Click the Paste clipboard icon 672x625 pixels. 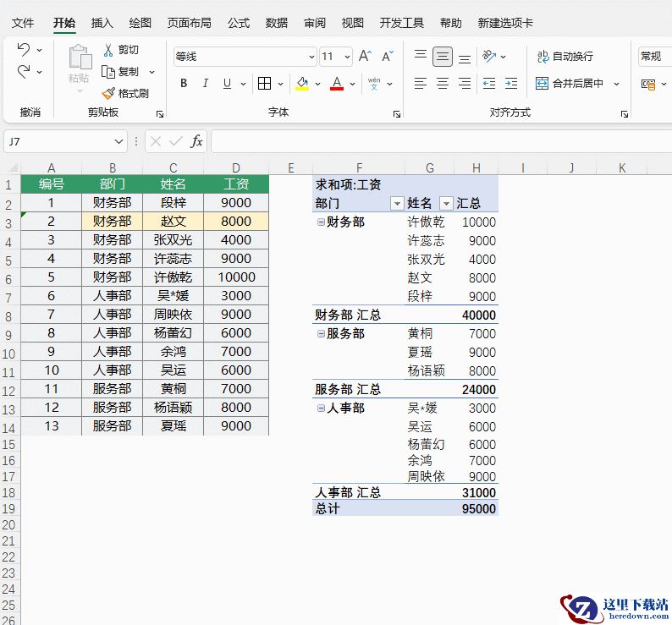click(80, 58)
